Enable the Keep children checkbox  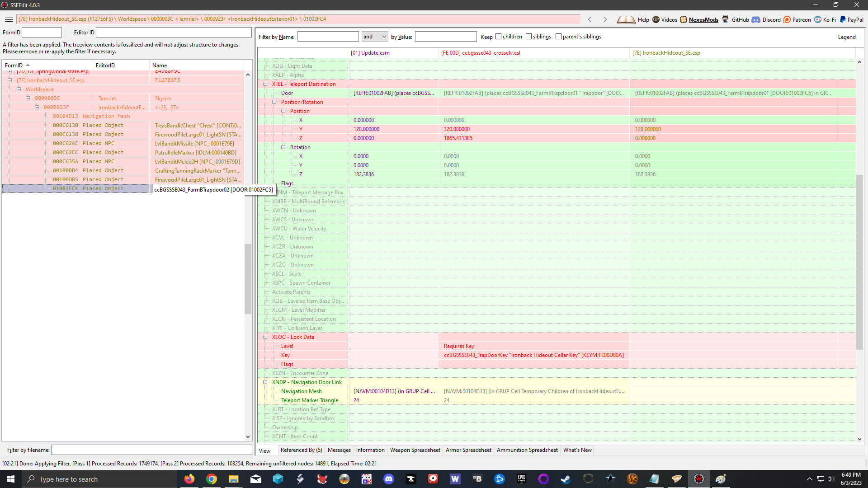pos(498,37)
